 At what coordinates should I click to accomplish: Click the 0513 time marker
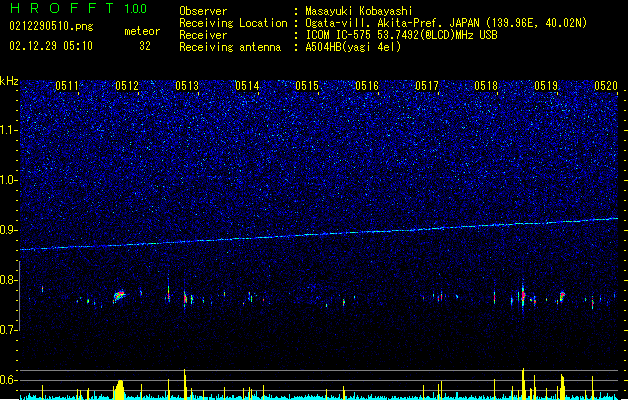click(x=187, y=86)
